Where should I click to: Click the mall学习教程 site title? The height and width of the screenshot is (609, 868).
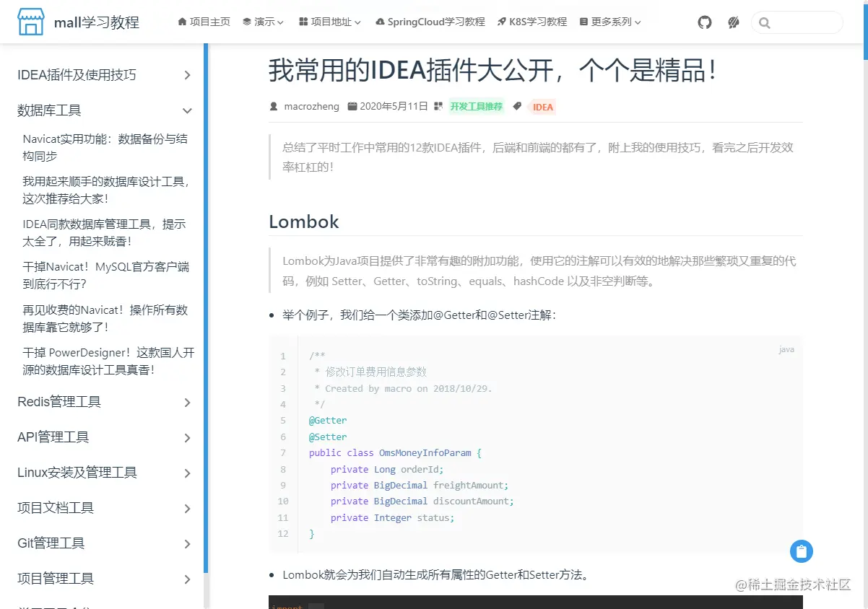pyautogui.click(x=97, y=22)
